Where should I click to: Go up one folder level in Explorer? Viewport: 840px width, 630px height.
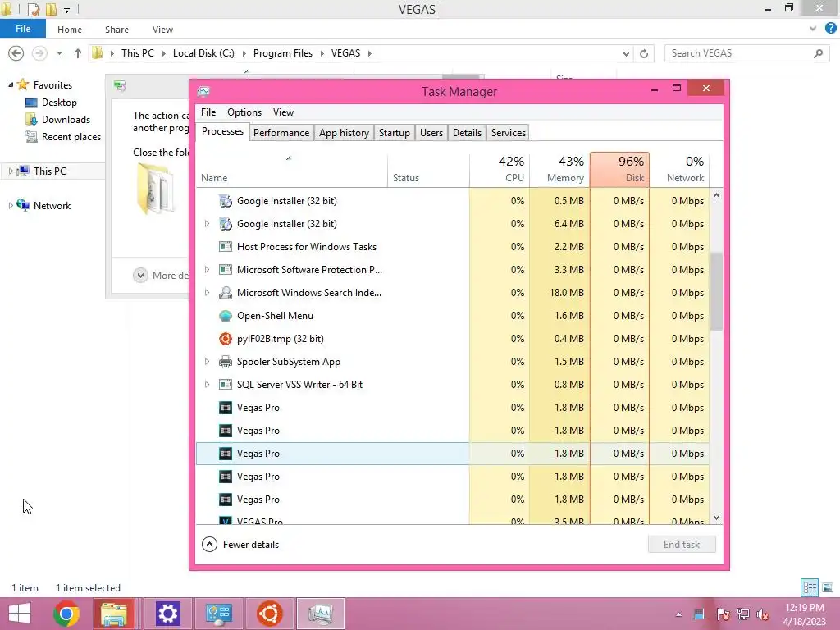[x=78, y=53]
